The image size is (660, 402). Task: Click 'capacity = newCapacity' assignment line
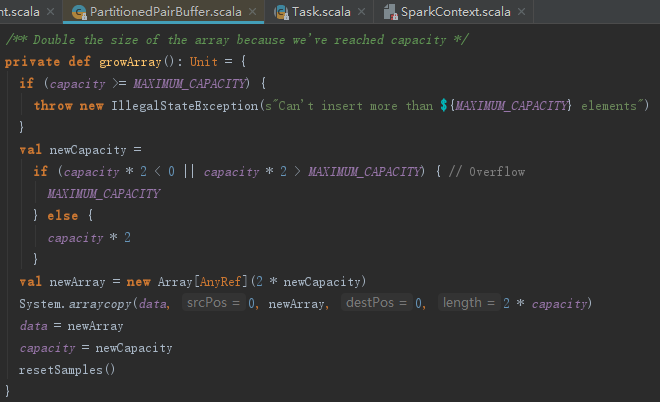click(96, 348)
